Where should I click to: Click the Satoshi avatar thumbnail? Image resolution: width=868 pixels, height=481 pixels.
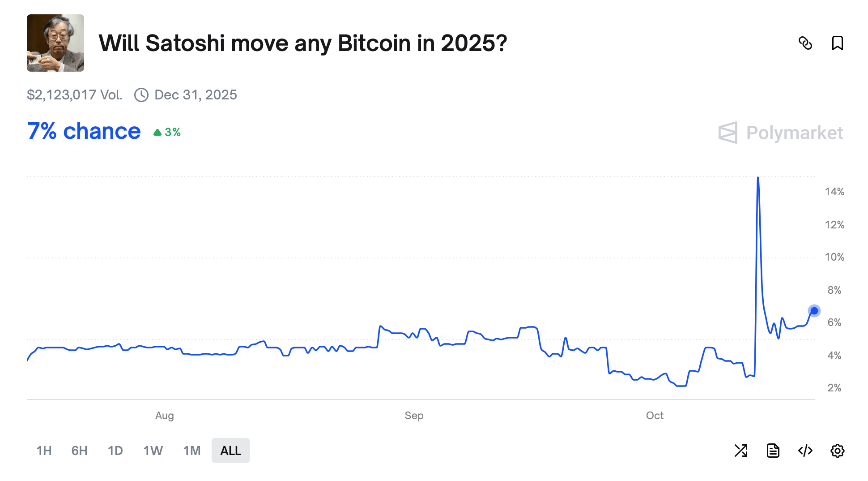(55, 43)
